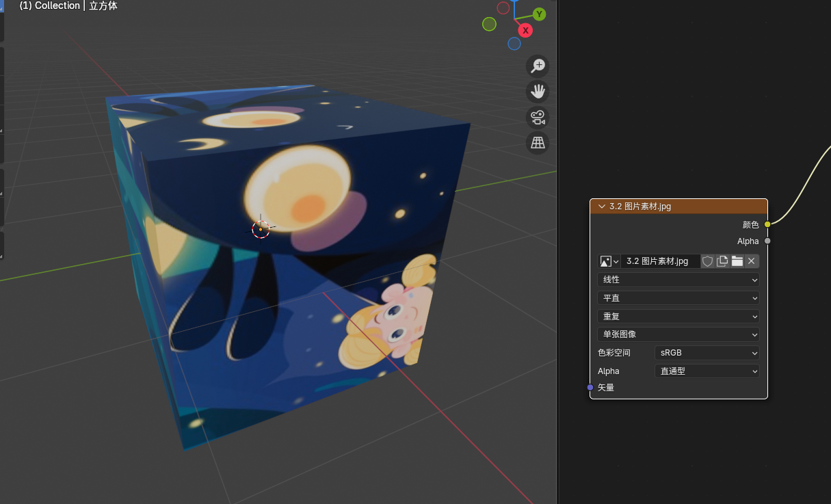The height and width of the screenshot is (504, 831).
Task: Toggle the camera view icon
Action: click(538, 117)
